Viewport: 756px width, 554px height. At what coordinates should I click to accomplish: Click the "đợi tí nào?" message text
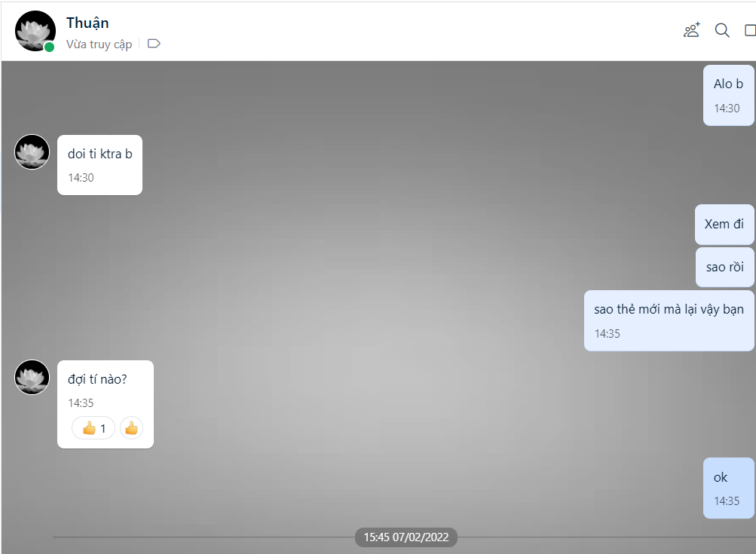coord(97,379)
